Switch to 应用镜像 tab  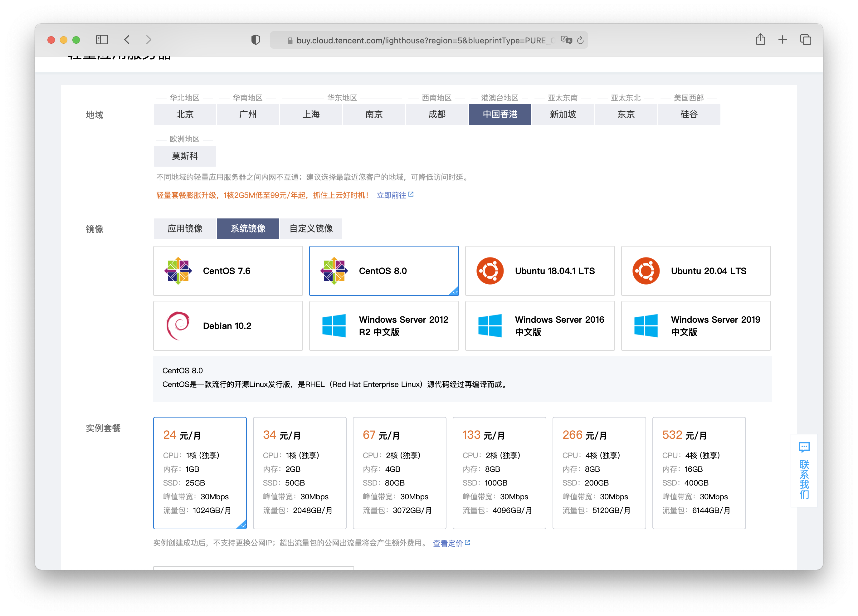point(185,228)
